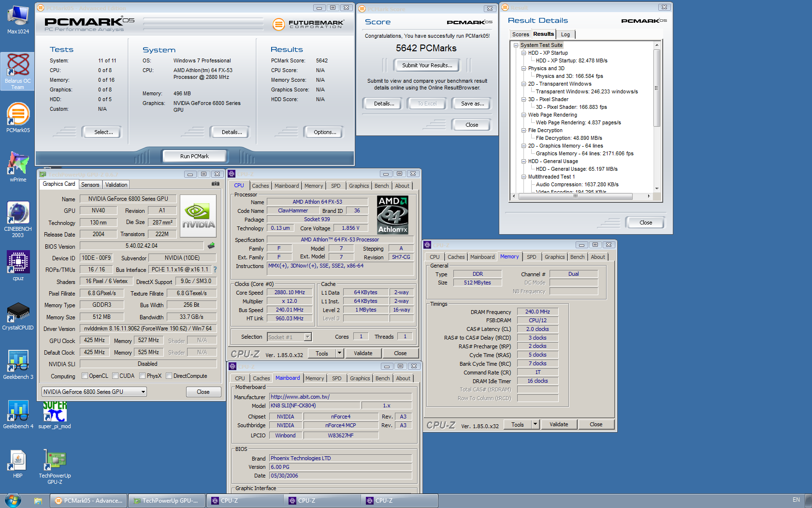The image size is (812, 508).
Task: Click Result Details vertical scrollbar thumb
Action: (656, 88)
